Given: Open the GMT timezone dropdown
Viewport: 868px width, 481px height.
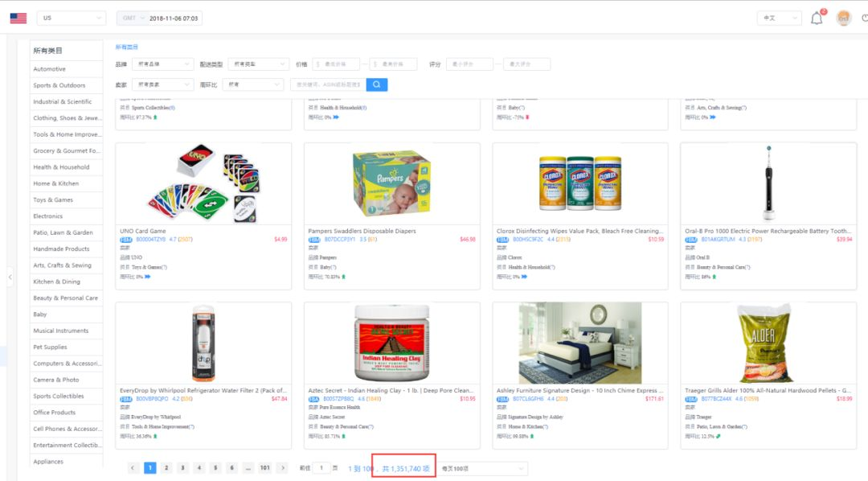Looking at the screenshot, I should [132, 18].
